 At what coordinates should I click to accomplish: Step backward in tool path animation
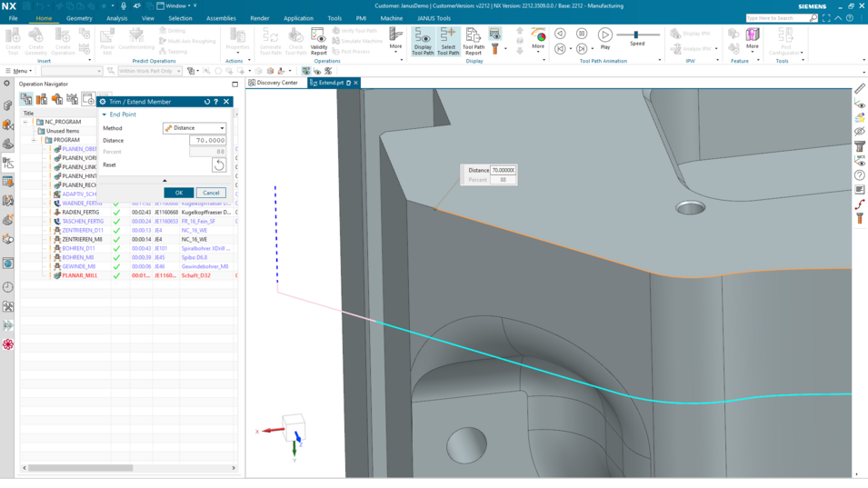click(560, 34)
